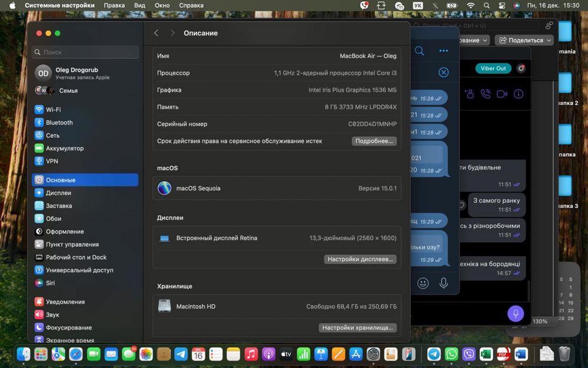Click the Поиск field in System Settings

tap(85, 52)
